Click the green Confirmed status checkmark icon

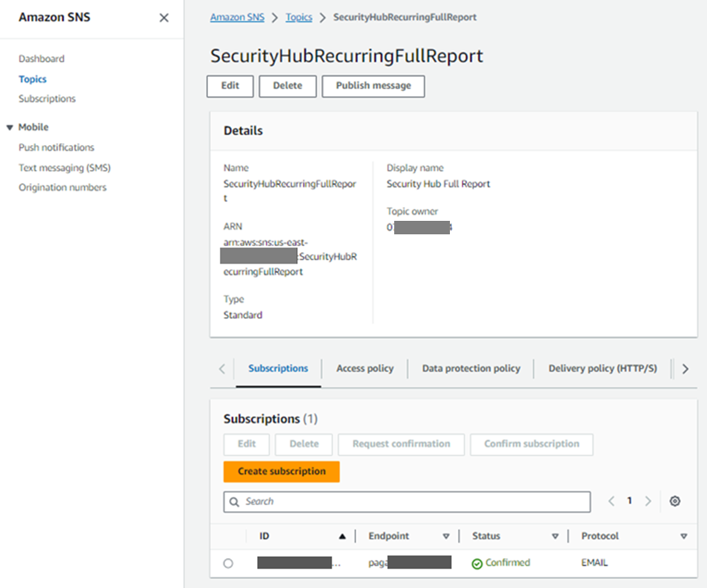point(479,562)
